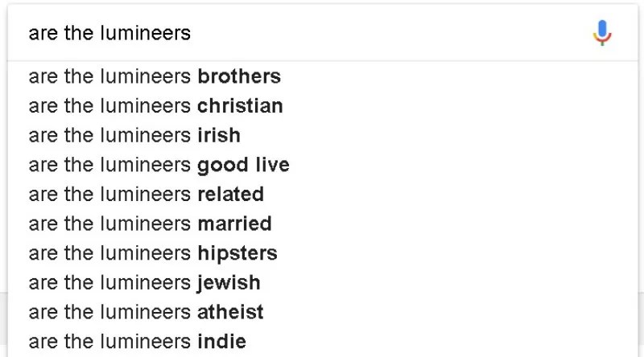Click the bold word 'irish'
Screen dimensions: 644x357
219,136
